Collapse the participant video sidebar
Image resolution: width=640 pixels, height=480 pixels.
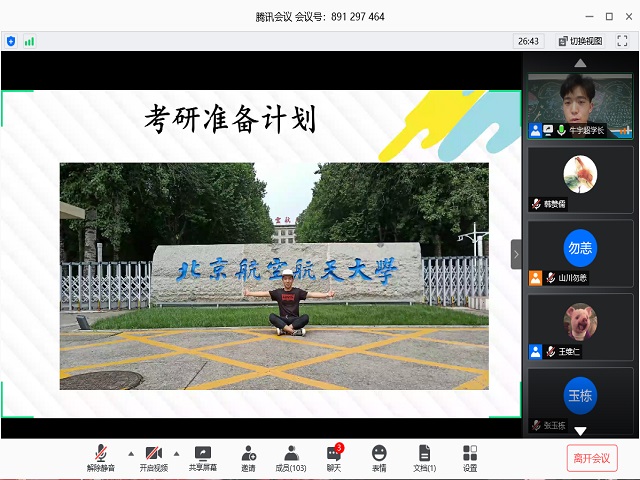[x=516, y=254]
